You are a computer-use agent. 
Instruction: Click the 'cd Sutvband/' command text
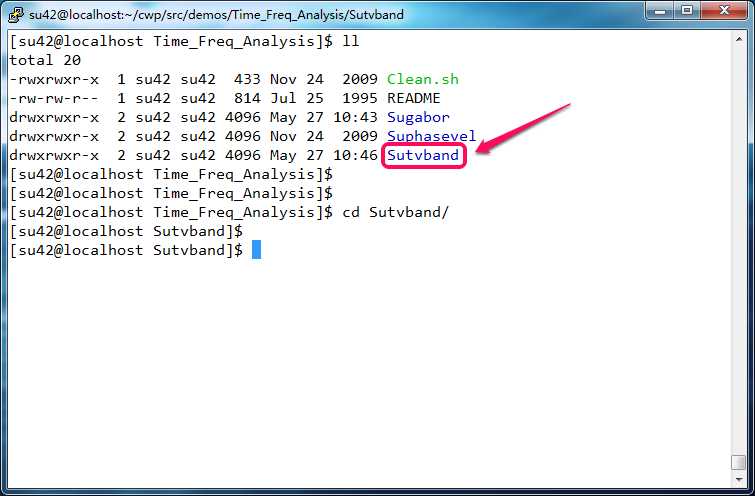395,212
